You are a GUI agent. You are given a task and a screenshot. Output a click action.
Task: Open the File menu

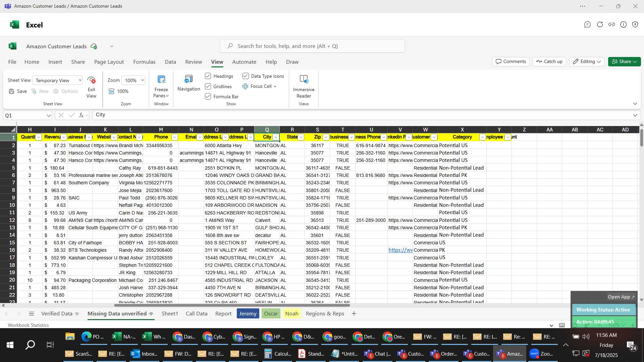(x=12, y=62)
